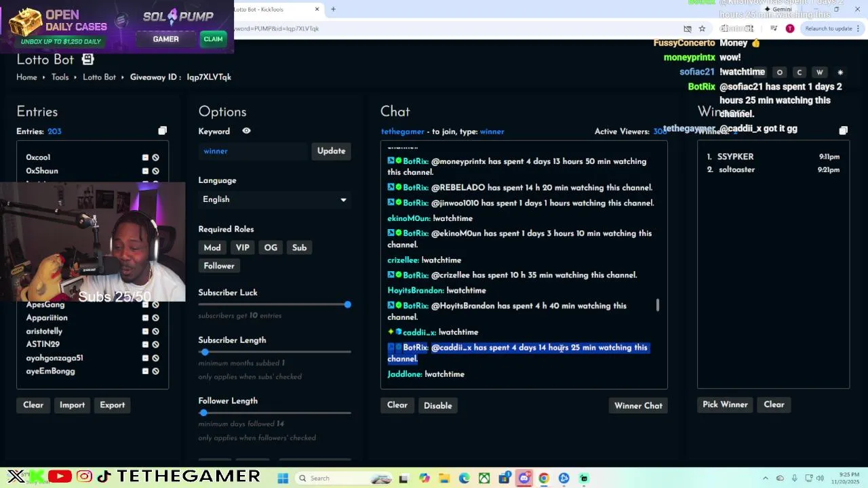The height and width of the screenshot is (488, 868).
Task: Click the ApesGang entry name
Action: 45,305
